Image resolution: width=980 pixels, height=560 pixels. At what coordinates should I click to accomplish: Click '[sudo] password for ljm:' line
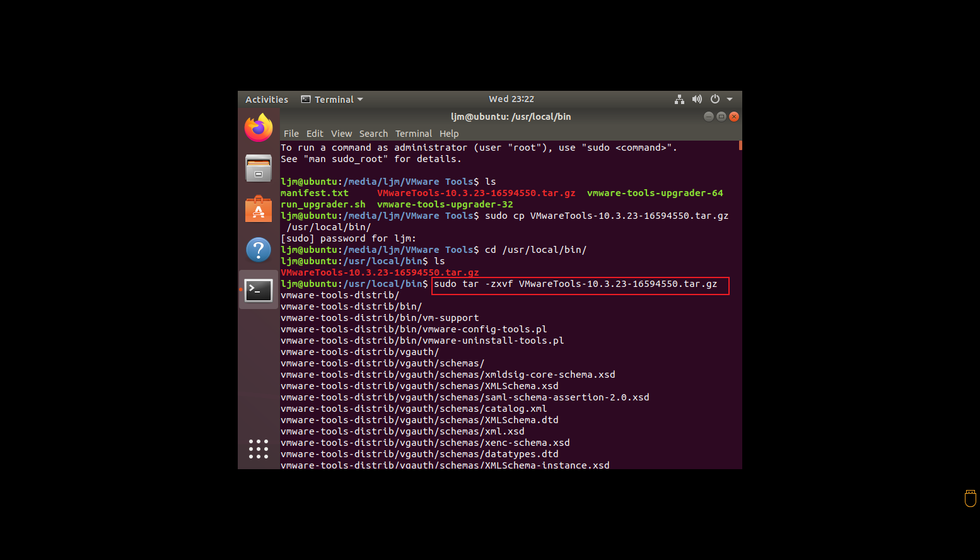[349, 238]
